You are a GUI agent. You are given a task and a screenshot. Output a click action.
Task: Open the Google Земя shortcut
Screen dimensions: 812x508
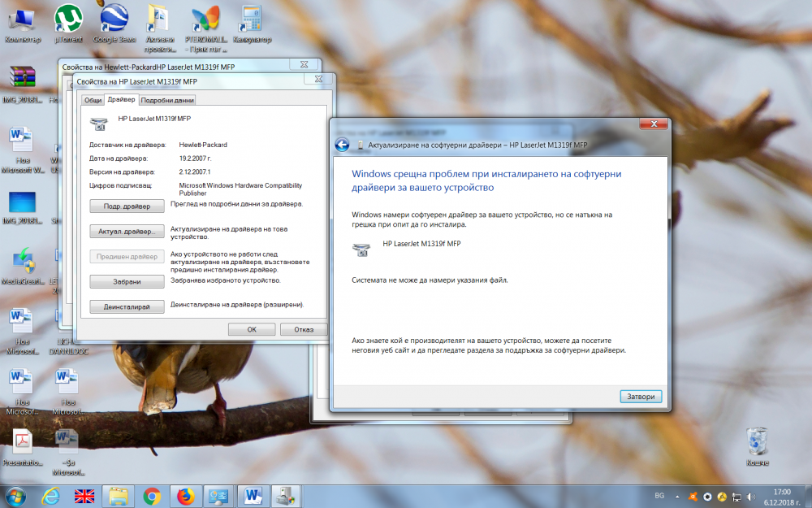click(114, 24)
